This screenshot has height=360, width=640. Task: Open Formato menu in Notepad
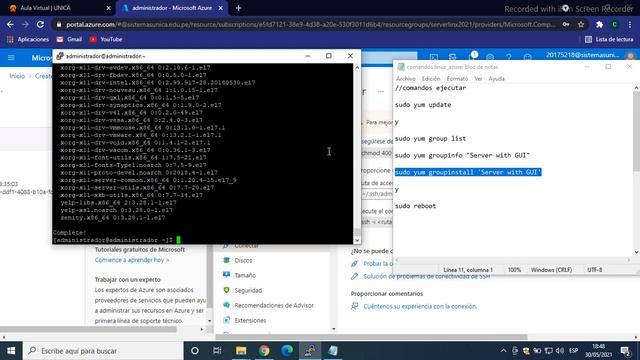tap(457, 78)
